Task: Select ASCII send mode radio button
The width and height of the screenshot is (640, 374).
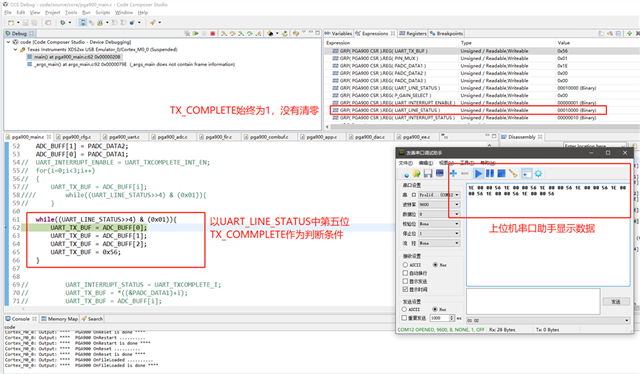Action: coord(404,309)
